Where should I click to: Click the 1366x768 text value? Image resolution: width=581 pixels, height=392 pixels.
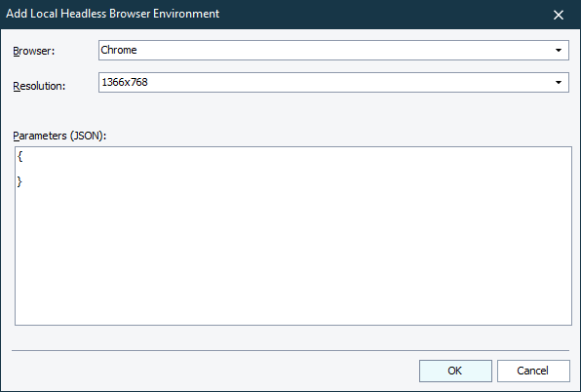coord(125,82)
